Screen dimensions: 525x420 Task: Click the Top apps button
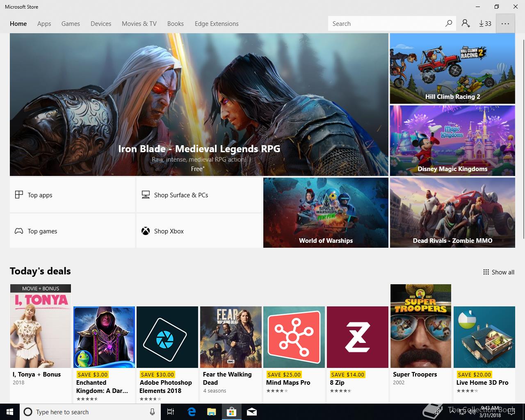point(73,195)
